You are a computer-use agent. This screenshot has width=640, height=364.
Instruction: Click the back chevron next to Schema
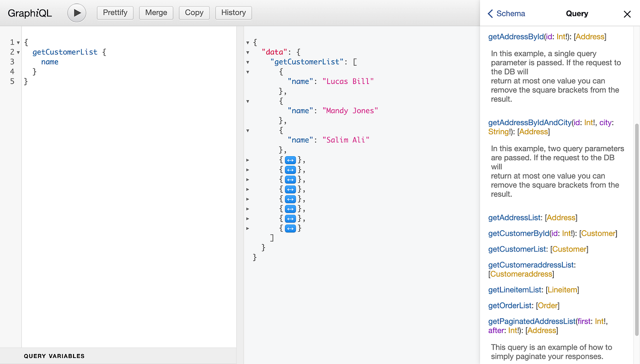(489, 14)
